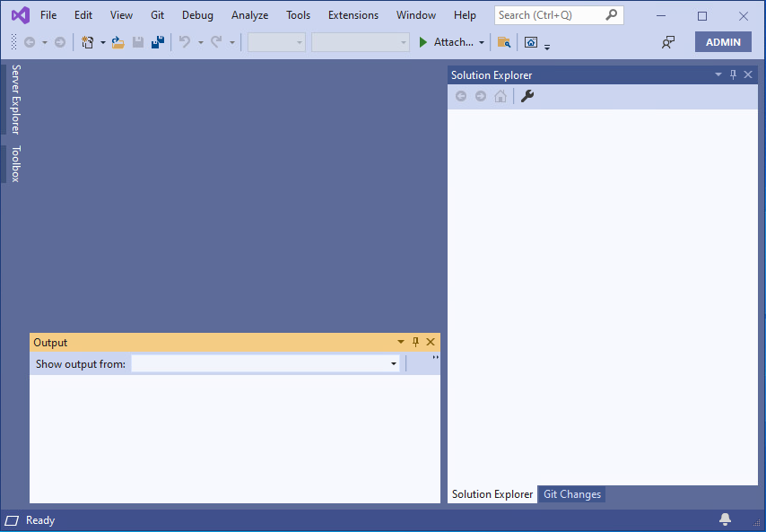
Task: Click the Undo toolbar icon
Action: point(185,41)
